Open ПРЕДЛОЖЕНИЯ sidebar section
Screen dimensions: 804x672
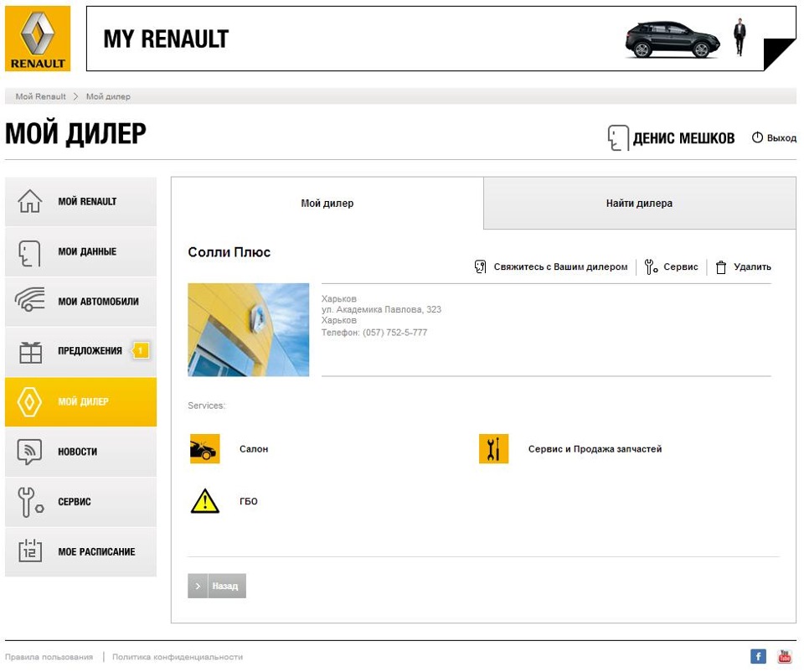pyautogui.click(x=81, y=351)
